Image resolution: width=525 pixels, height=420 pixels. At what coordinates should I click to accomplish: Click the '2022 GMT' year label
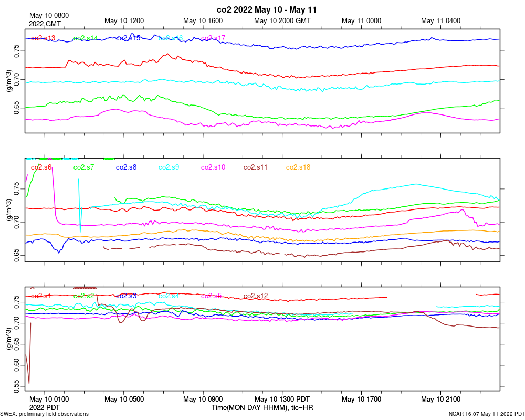(x=45, y=24)
